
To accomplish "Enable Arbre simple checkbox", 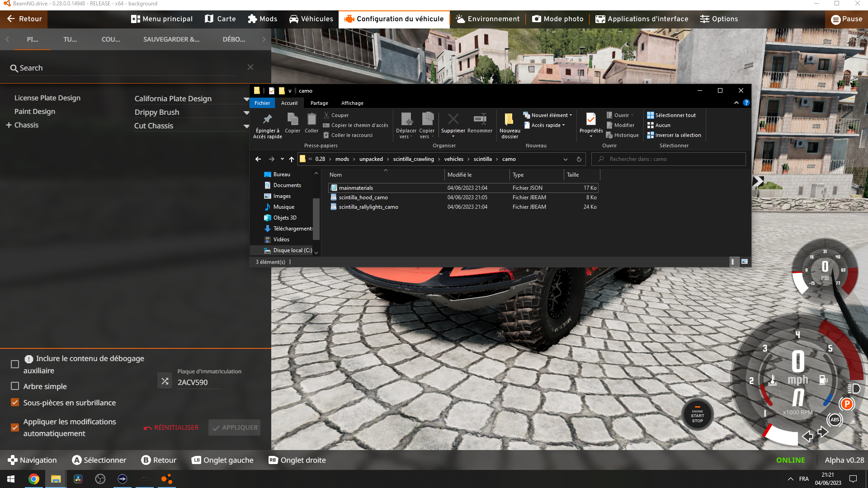I will 15,386.
